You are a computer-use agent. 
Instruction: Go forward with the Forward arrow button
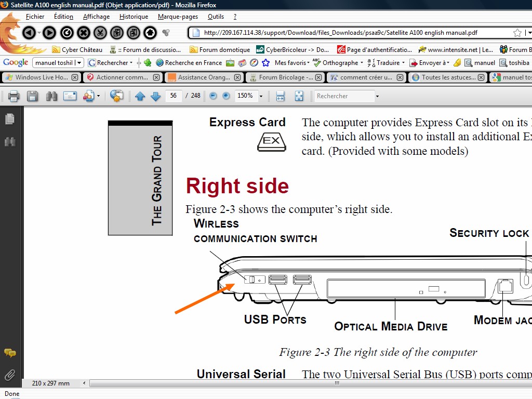pyautogui.click(x=49, y=33)
